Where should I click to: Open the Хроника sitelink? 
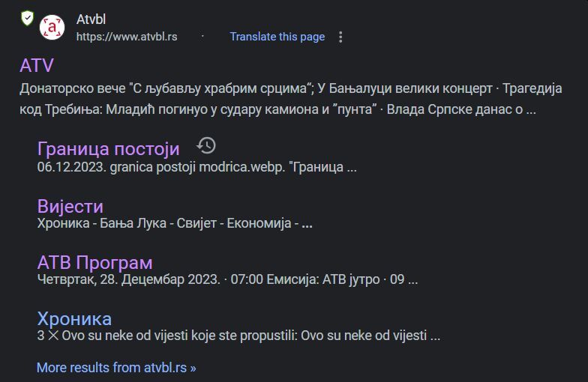pos(74,319)
